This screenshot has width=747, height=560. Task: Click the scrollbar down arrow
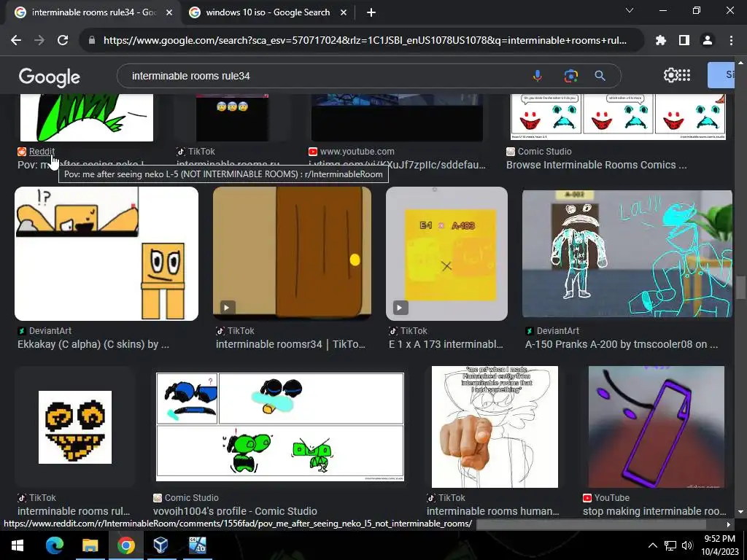tap(740, 512)
